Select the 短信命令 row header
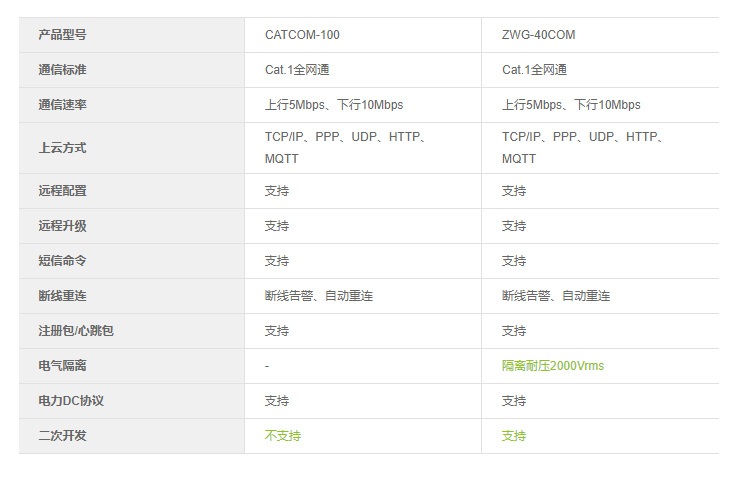 [62, 261]
